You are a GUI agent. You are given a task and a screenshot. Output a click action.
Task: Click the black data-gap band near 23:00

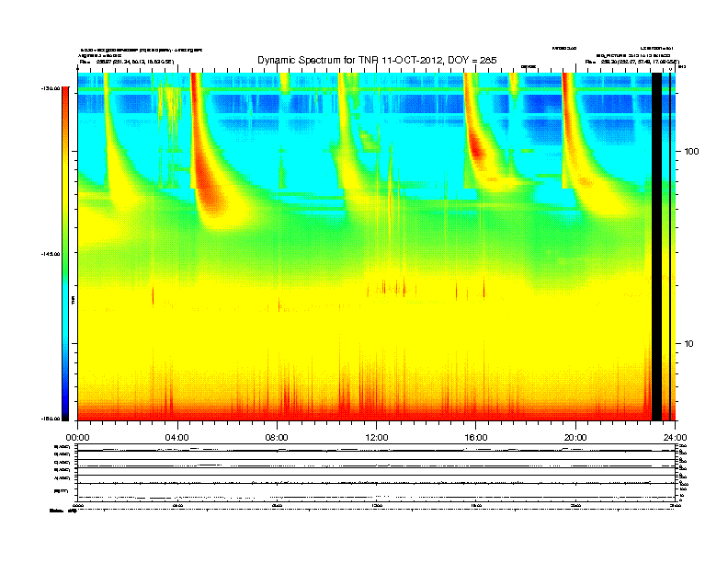656,247
